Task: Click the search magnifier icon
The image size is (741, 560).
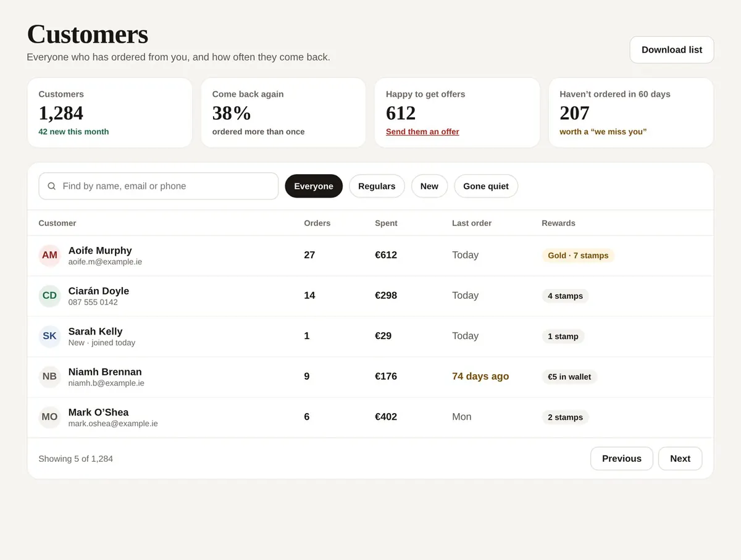Action: click(x=52, y=186)
